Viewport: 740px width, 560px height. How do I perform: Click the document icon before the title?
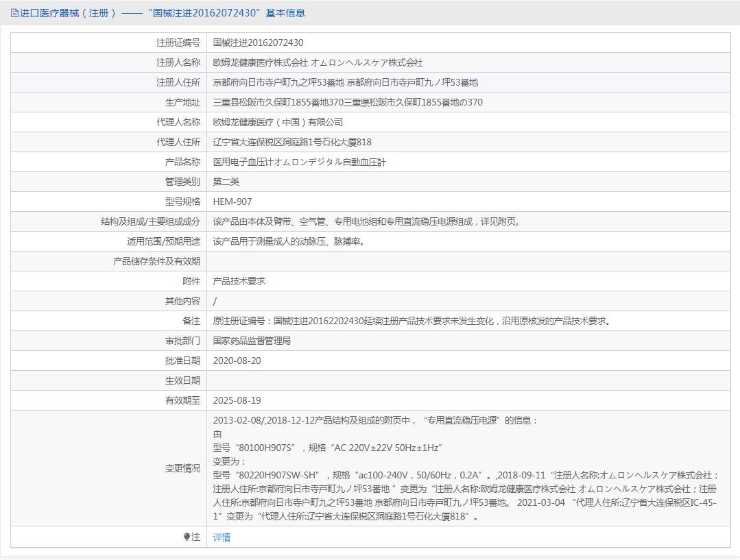click(14, 13)
